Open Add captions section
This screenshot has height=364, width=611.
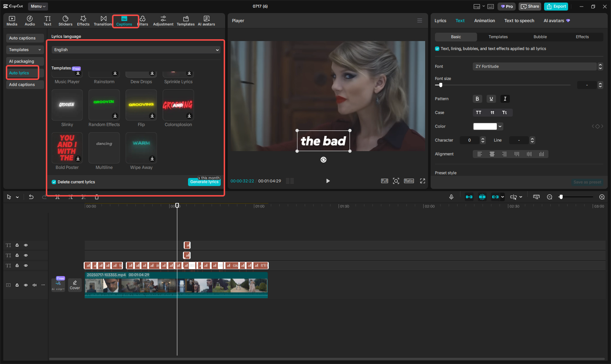click(25, 85)
